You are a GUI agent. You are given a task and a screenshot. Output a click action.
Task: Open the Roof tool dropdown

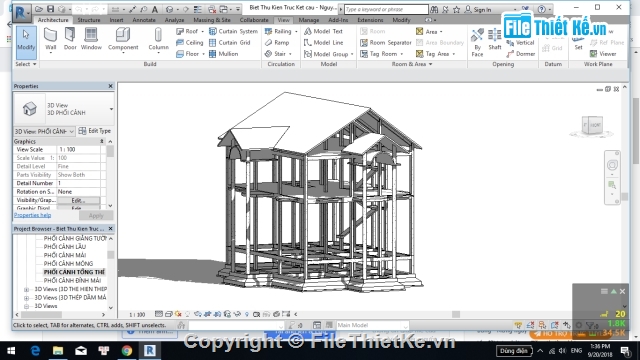point(202,31)
